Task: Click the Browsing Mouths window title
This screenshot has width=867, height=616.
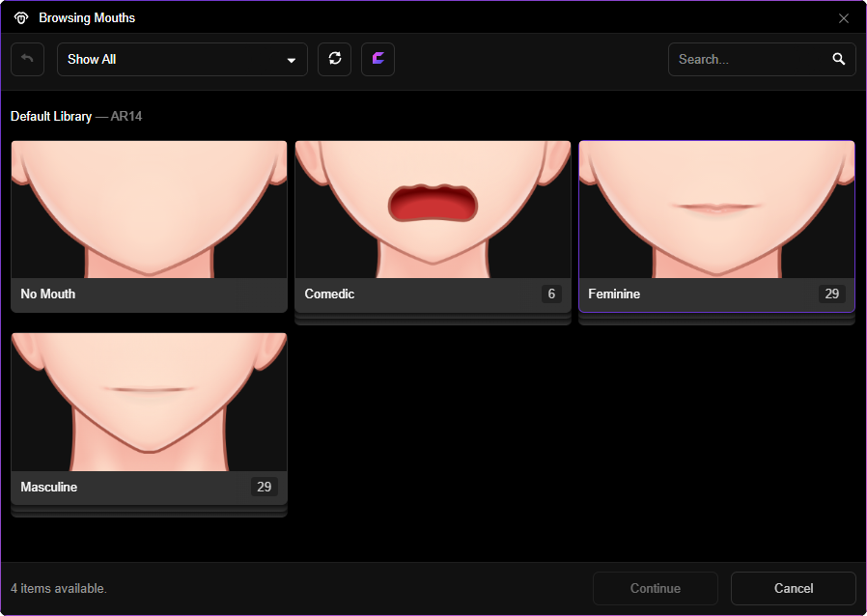Action: (x=87, y=18)
